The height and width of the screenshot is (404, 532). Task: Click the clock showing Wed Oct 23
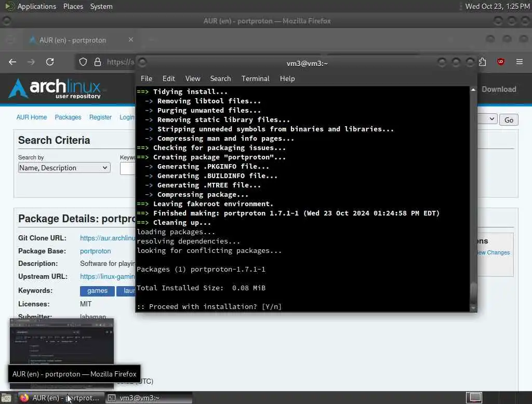pyautogui.click(x=497, y=6)
